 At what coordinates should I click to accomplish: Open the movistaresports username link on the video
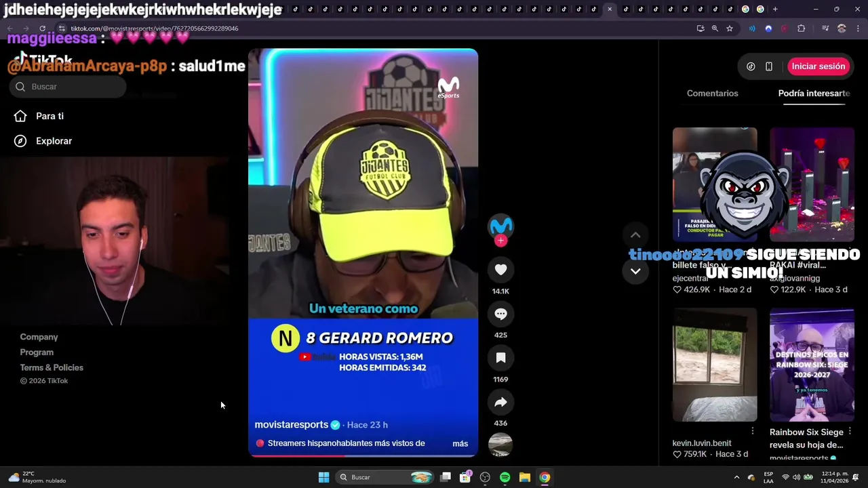coord(292,425)
